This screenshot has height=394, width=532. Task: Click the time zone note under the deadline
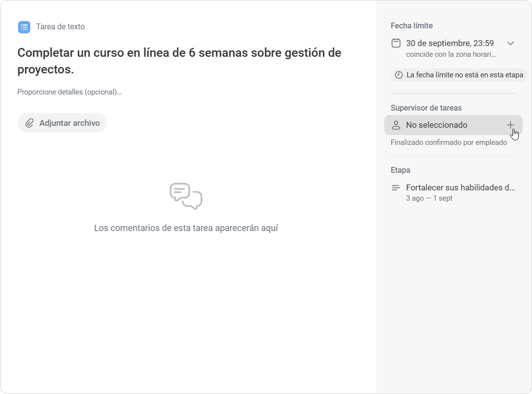tap(451, 54)
